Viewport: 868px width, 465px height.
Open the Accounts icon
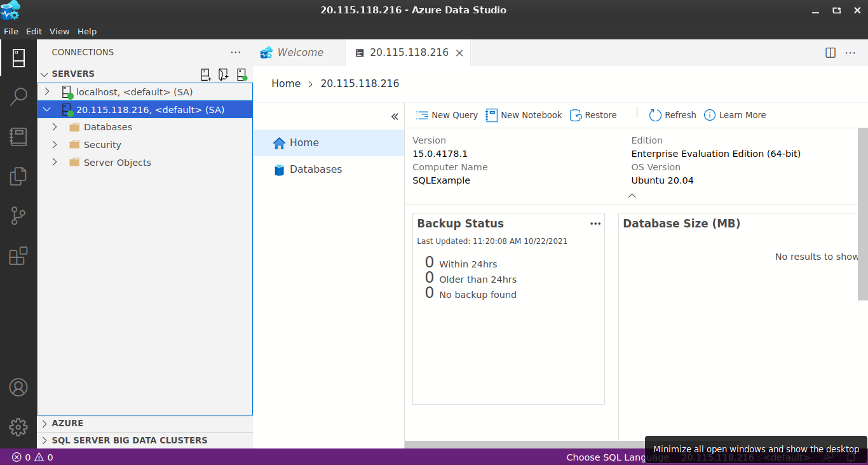coord(18,387)
